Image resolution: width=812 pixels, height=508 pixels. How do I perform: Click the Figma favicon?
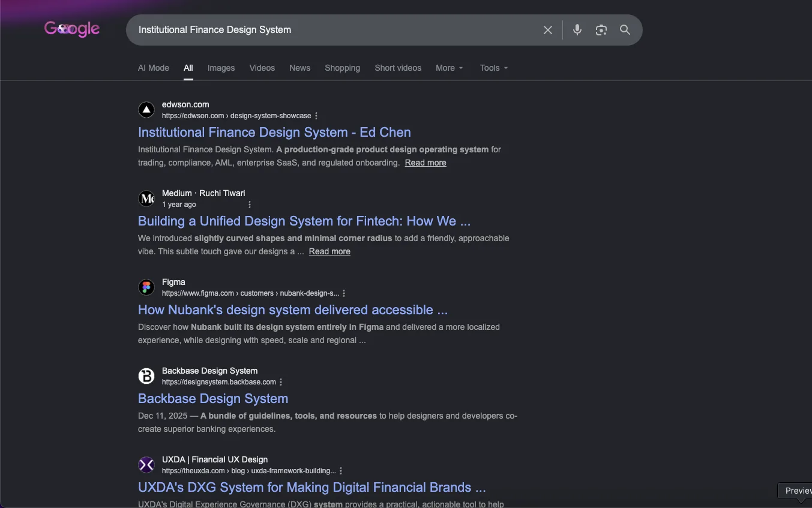pos(146,287)
